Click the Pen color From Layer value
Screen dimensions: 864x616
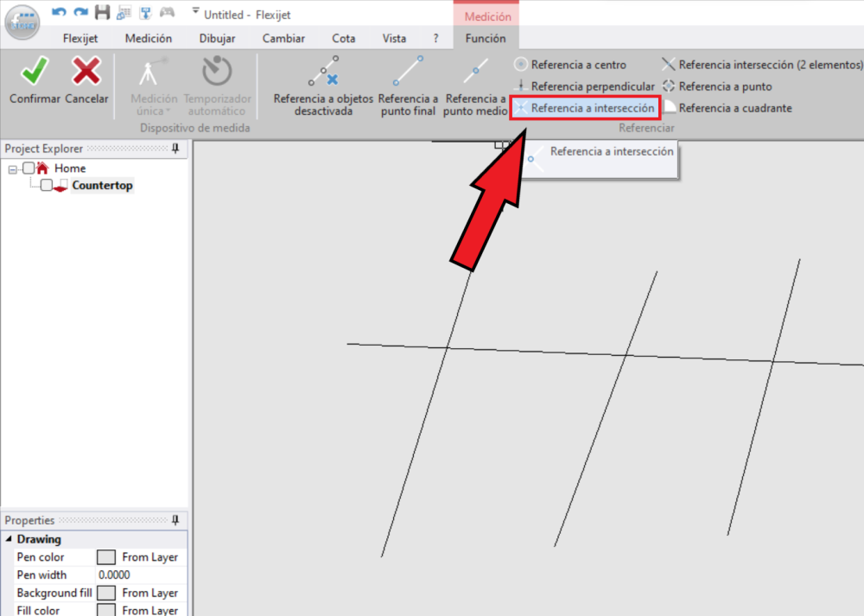pos(149,557)
